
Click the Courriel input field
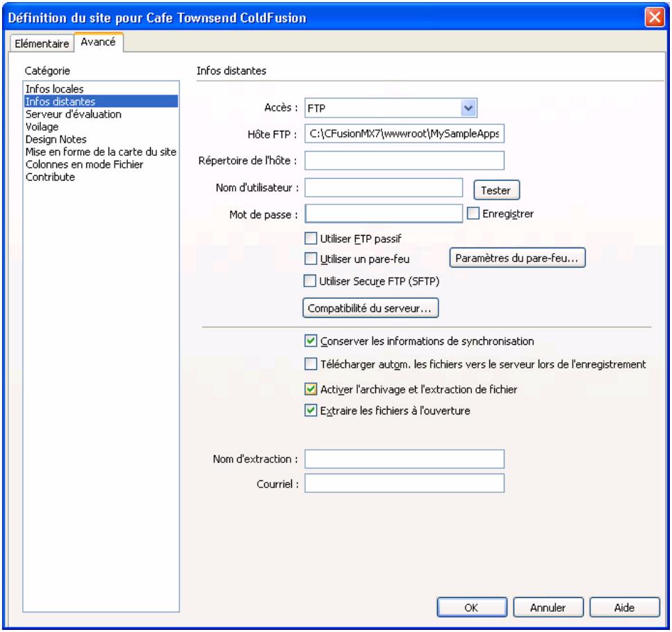click(x=404, y=483)
